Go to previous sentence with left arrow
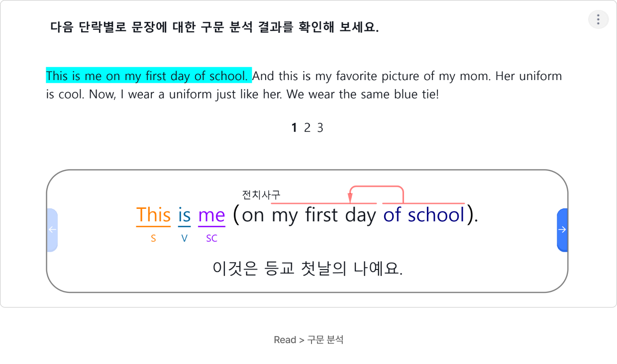Viewport: 617px width, 364px height. [52, 230]
